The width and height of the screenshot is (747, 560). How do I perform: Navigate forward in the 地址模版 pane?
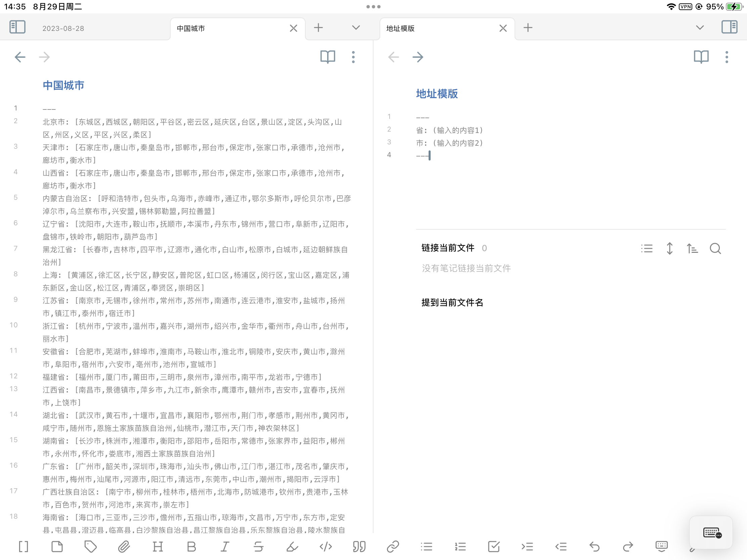[418, 57]
